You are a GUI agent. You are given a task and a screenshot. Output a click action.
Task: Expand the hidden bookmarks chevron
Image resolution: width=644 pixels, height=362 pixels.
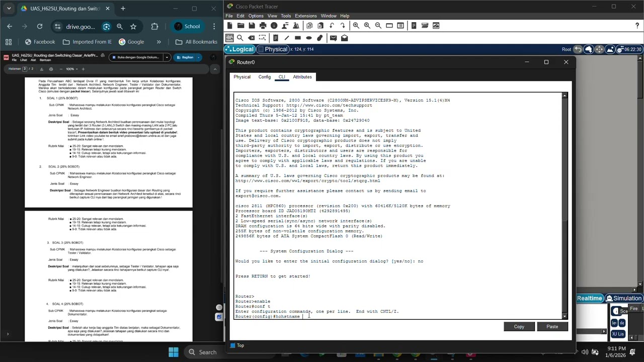point(159,42)
